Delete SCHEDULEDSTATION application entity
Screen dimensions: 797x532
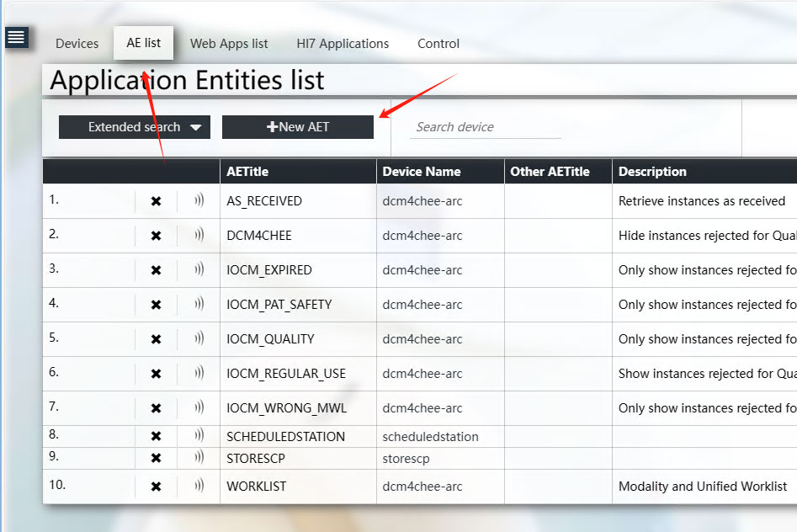coord(156,437)
